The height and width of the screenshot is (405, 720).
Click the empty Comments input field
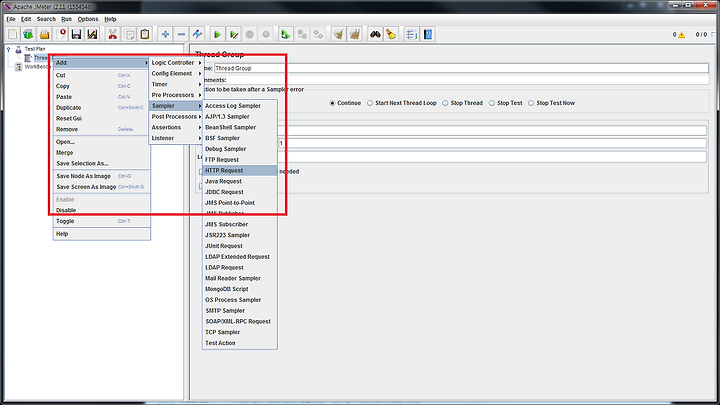click(x=467, y=80)
